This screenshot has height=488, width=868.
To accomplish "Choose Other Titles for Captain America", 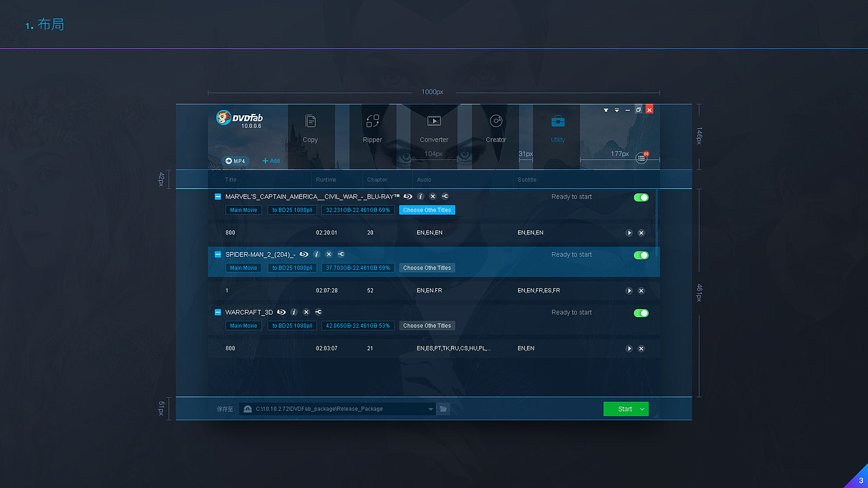I will tap(427, 210).
